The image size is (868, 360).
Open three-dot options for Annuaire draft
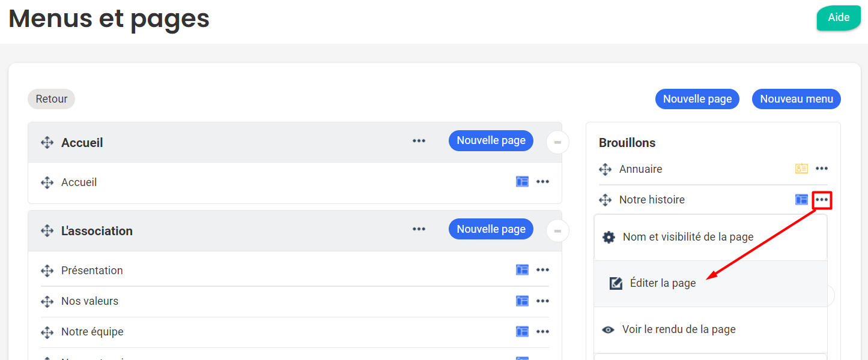coord(822,169)
